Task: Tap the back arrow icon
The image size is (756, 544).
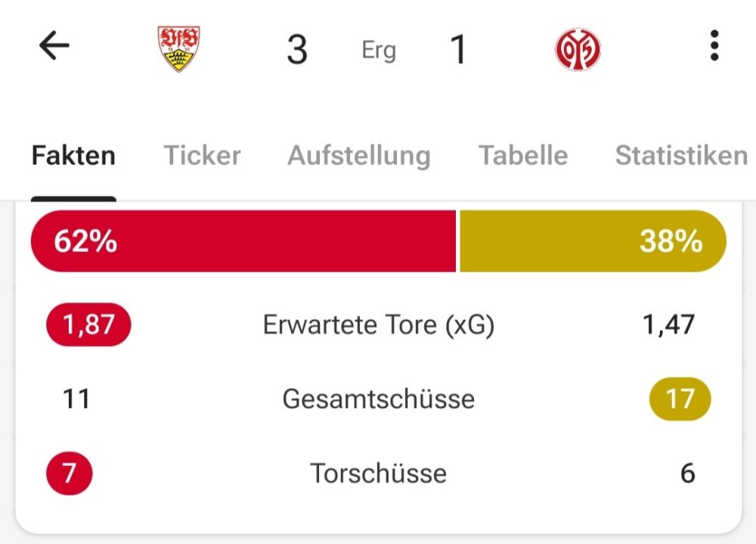Action: (54, 47)
